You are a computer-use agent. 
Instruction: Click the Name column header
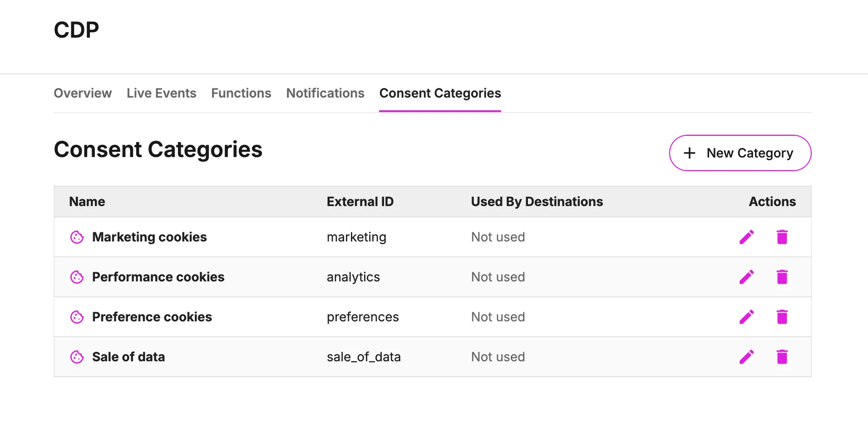[87, 202]
